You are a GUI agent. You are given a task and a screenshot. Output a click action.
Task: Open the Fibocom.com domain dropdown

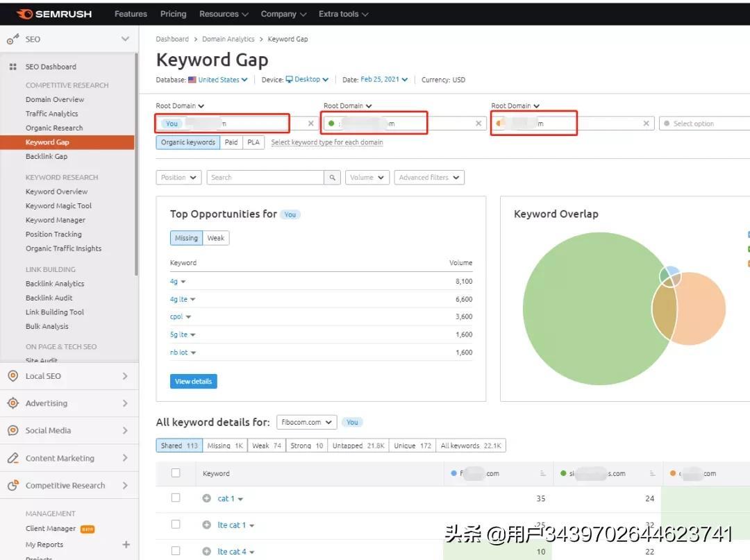pos(307,423)
